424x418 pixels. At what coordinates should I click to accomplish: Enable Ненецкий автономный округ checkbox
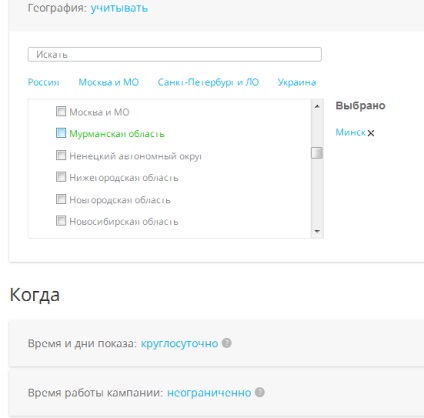pos(61,155)
